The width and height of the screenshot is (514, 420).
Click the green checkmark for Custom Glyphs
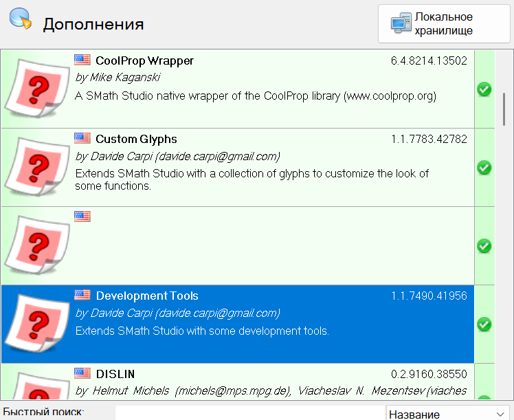click(484, 167)
